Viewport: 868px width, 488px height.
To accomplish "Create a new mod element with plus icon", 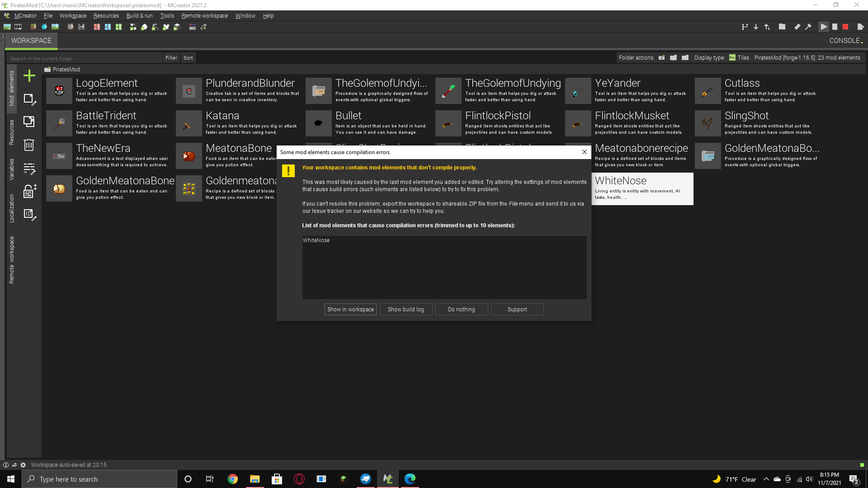I will 29,75.
